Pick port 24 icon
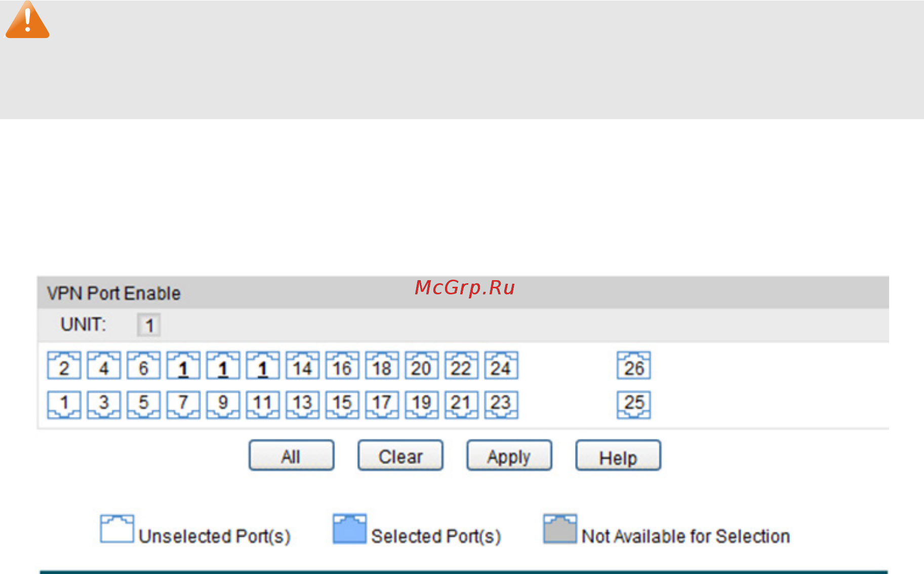 [501, 366]
